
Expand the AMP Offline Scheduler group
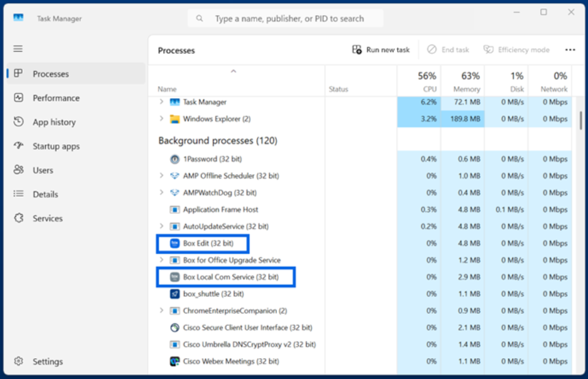(x=162, y=176)
